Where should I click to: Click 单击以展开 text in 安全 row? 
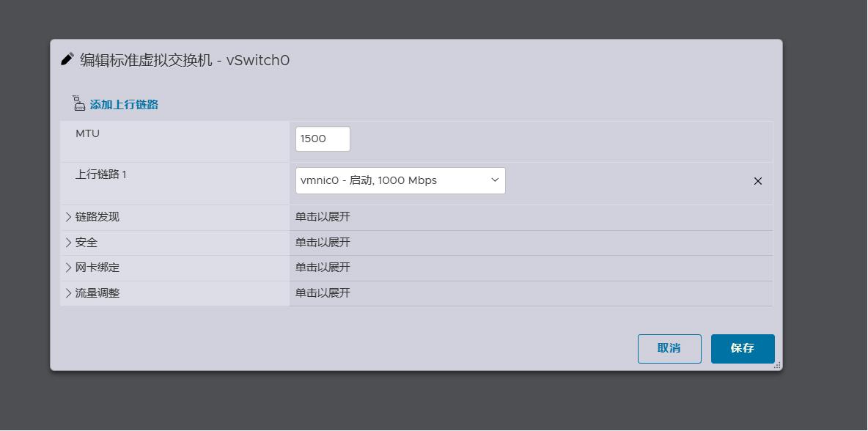tap(323, 243)
